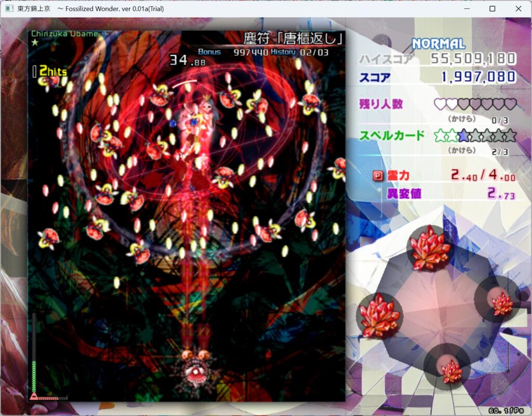Click the large red crystal on the octagon's left
The image size is (532, 416).
[379, 315]
